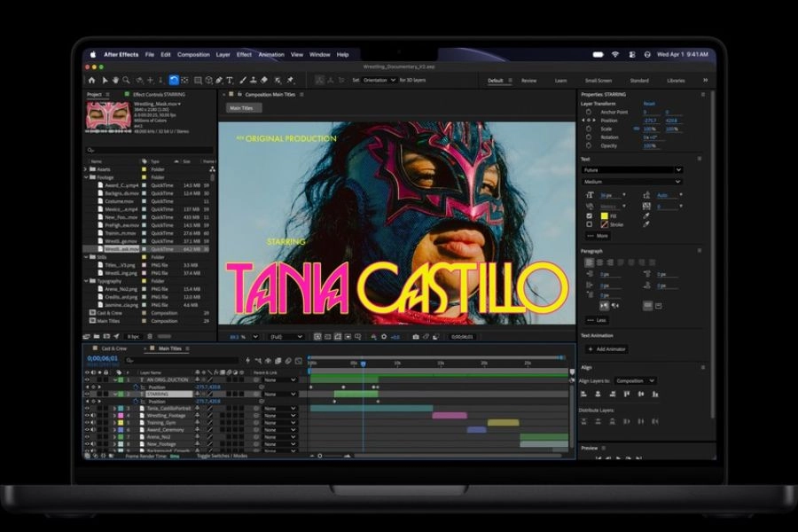Viewport: 798px width, 532px height.
Task: Click the Add Animator button
Action: [606, 349]
